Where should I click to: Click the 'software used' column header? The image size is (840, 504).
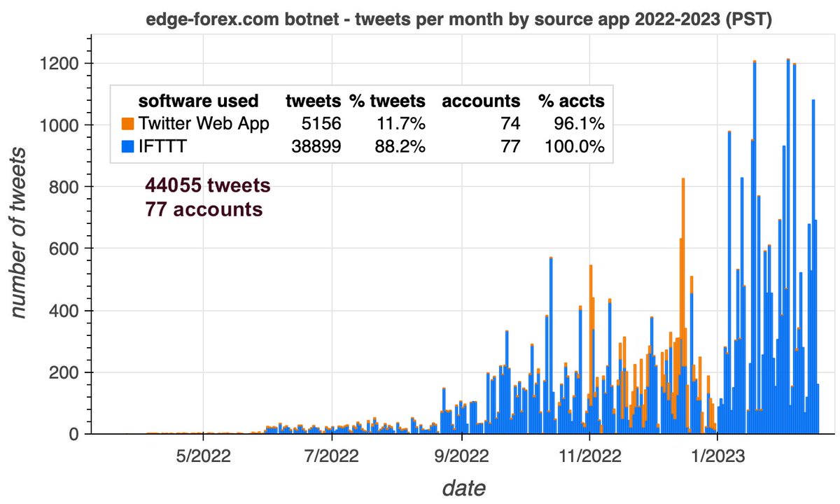pyautogui.click(x=199, y=101)
